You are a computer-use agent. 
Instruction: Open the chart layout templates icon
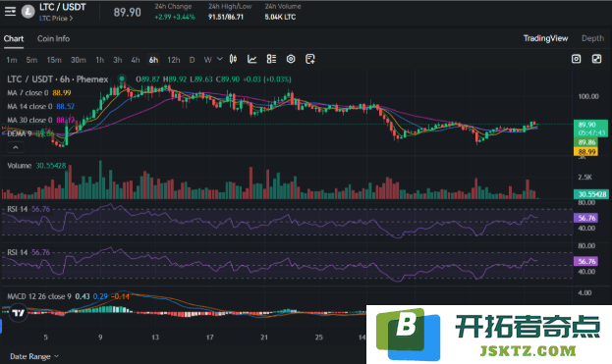tap(271, 59)
